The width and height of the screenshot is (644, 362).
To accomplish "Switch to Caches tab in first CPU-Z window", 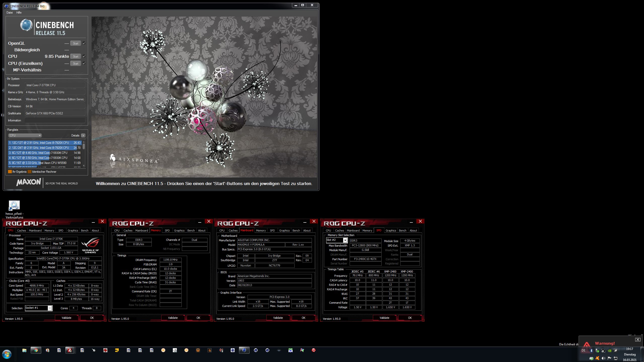I will click(22, 231).
